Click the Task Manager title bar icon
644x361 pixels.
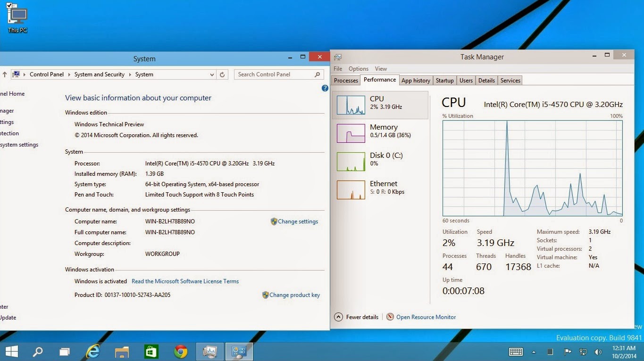(338, 57)
